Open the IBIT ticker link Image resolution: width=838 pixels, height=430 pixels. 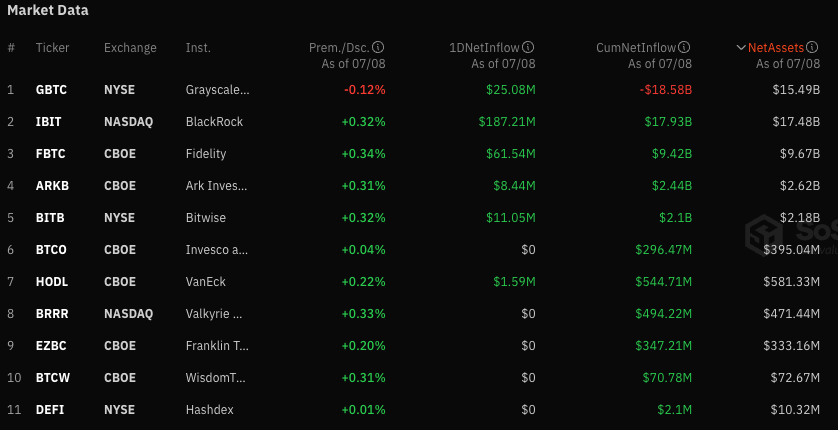point(49,121)
